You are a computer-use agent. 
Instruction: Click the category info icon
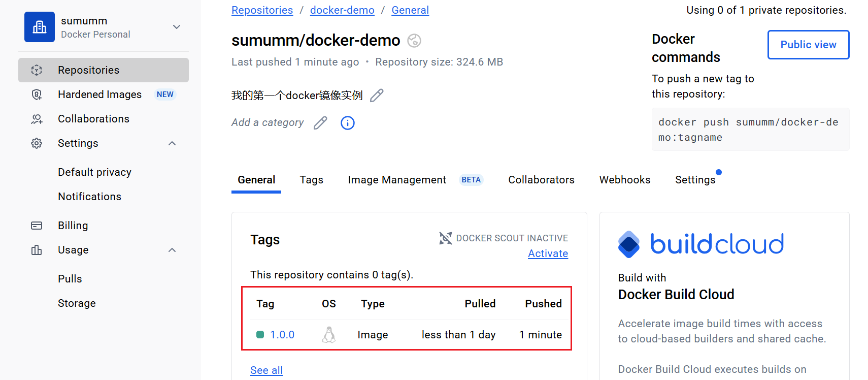click(347, 123)
